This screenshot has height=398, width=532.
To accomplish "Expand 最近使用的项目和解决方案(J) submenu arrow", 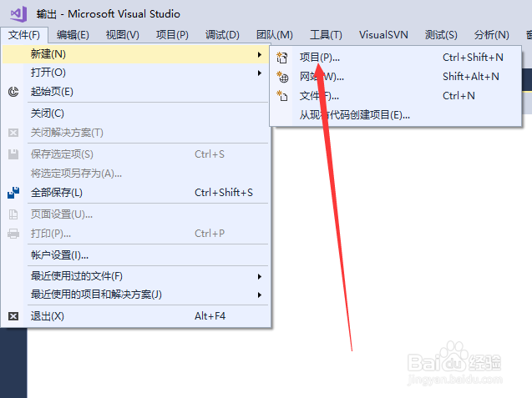I will tap(260, 295).
